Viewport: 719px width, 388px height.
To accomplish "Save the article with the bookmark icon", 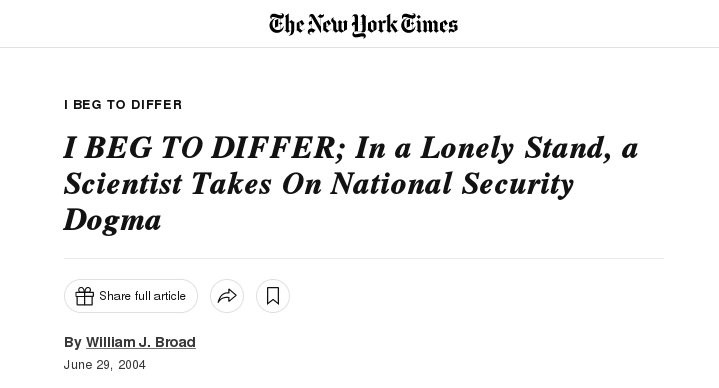I will [x=273, y=296].
